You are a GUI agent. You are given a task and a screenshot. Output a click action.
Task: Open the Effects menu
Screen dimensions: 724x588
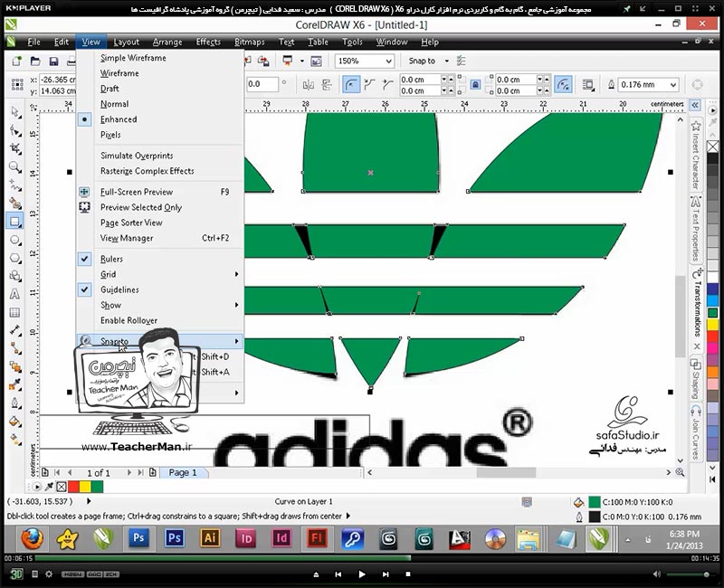[x=208, y=42]
